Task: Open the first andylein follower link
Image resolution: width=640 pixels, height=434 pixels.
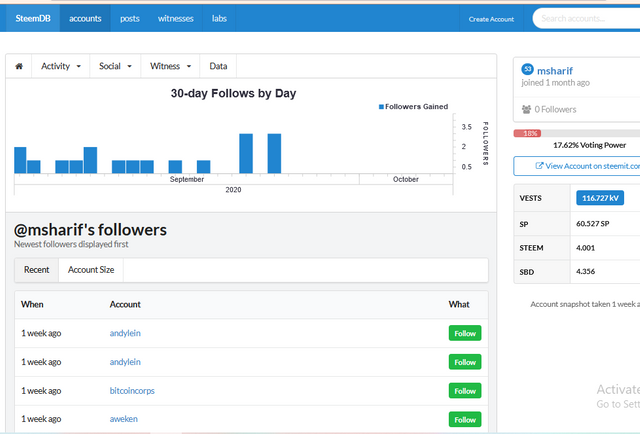Action: point(125,333)
